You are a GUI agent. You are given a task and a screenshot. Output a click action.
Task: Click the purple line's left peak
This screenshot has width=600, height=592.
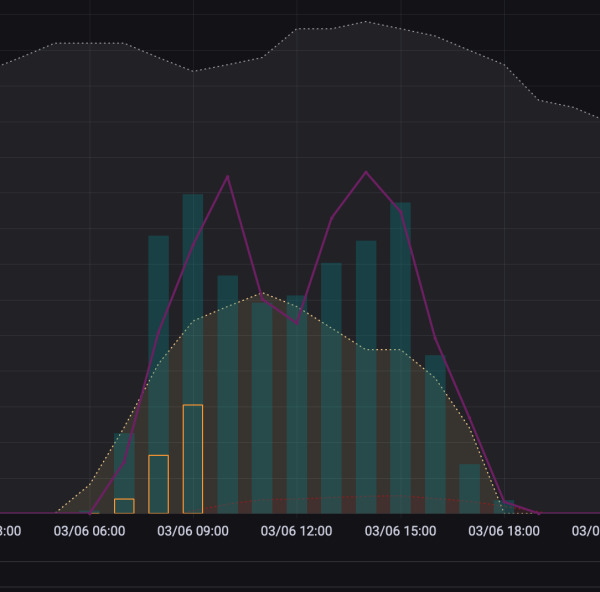228,177
